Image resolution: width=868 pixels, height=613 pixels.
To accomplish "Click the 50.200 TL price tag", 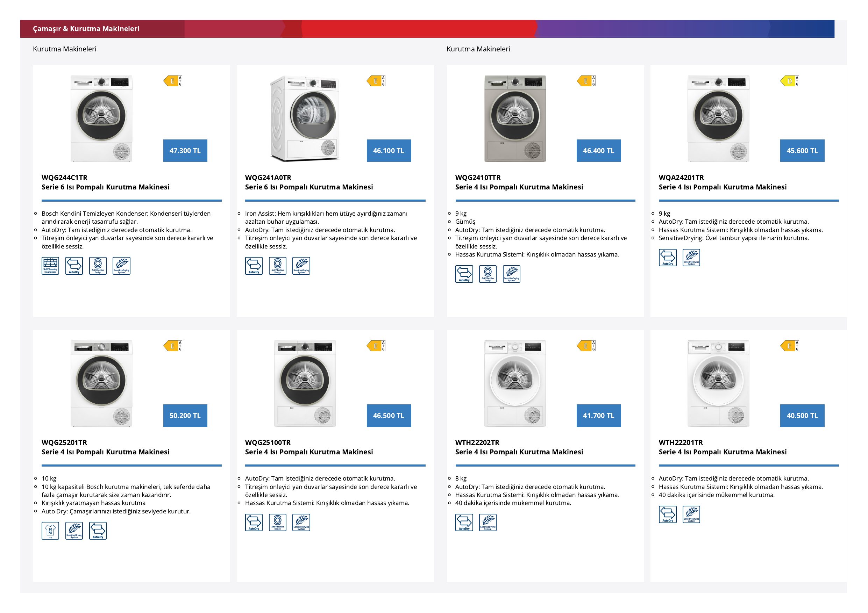I will [185, 416].
